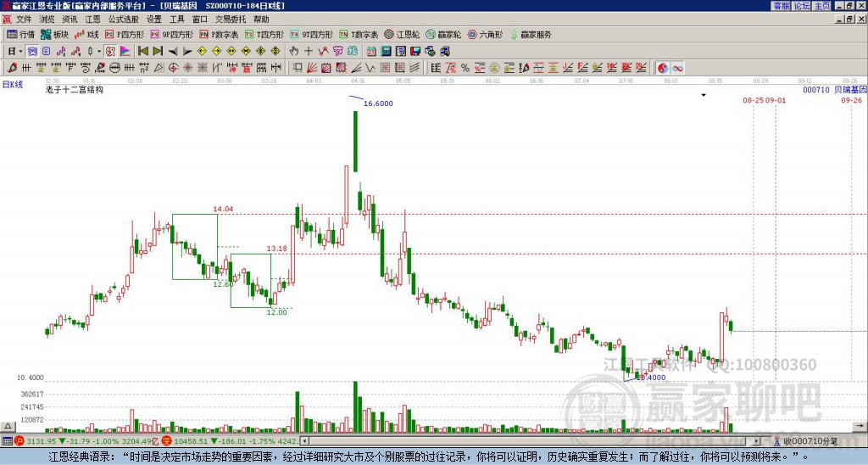868x465 pixels.
Task: Select the Gann fan lines tool
Action: pyautogui.click(x=312, y=68)
